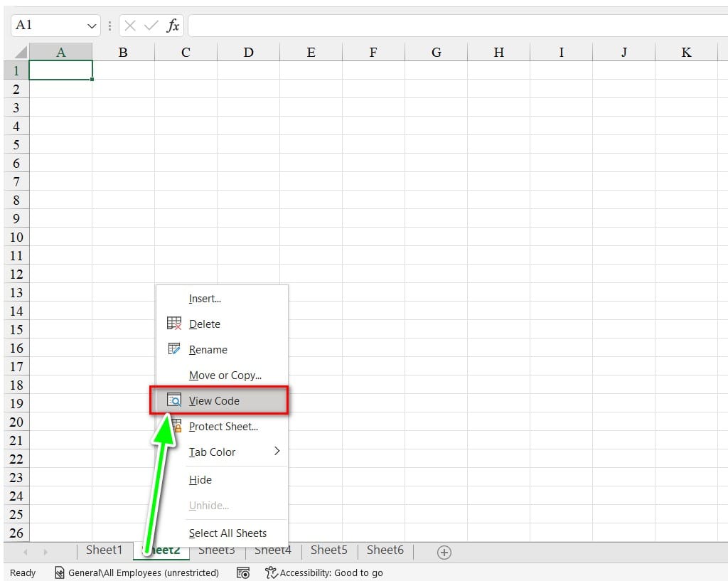Select Delete in the context menu
This screenshot has height=581, width=728.
(205, 324)
